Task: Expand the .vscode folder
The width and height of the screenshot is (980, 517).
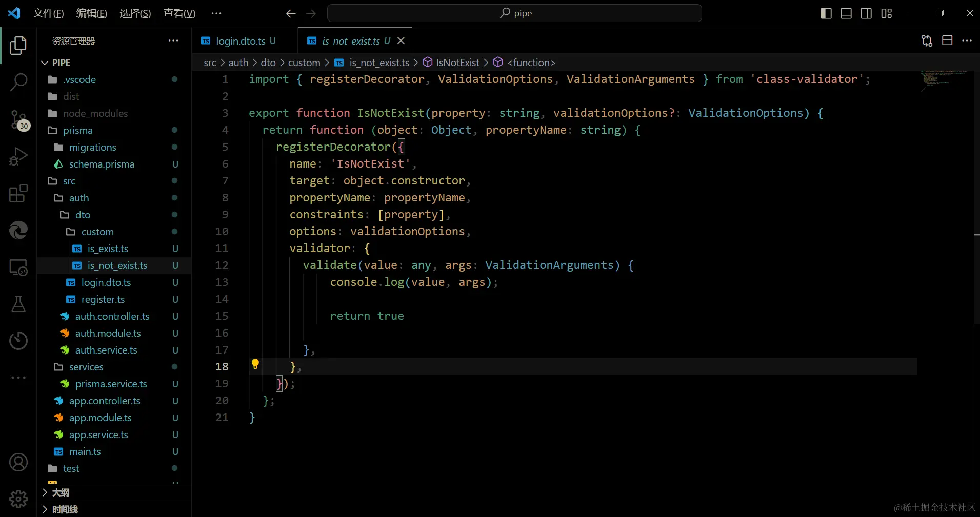Action: click(114, 79)
